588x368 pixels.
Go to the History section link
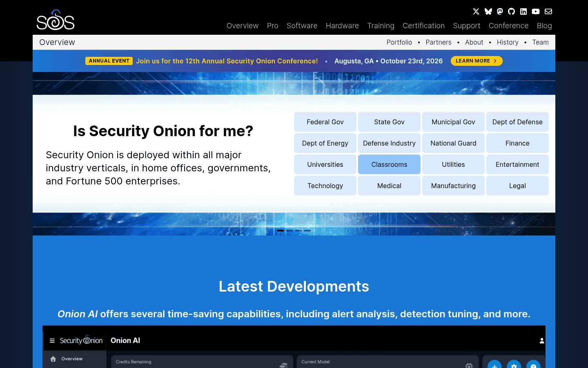(x=508, y=42)
